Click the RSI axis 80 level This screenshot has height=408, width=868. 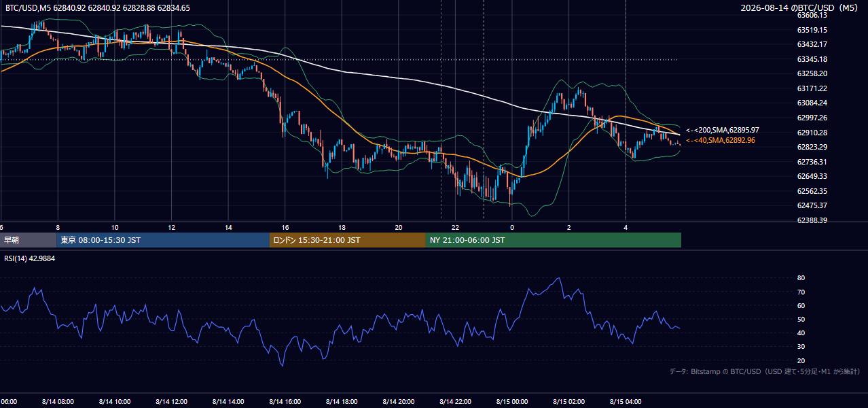point(801,278)
